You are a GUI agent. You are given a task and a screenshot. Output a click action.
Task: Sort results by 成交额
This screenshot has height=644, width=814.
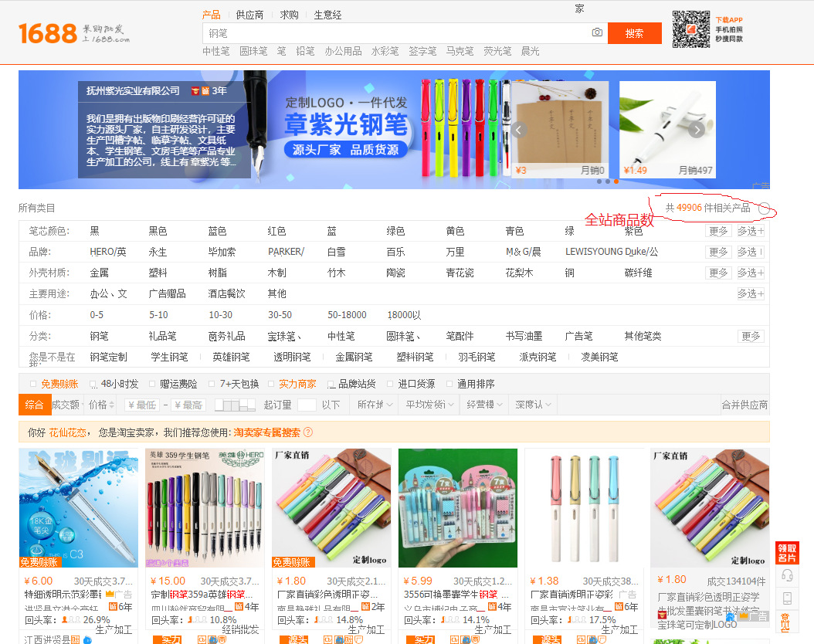click(66, 405)
